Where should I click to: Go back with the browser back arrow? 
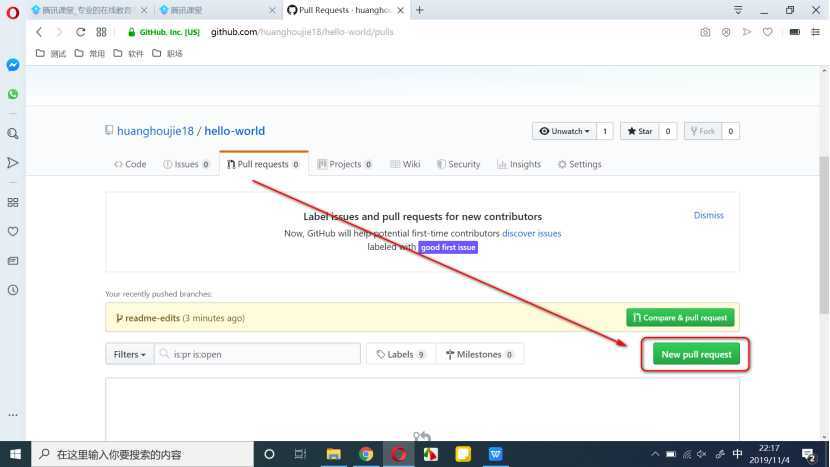tap(39, 32)
